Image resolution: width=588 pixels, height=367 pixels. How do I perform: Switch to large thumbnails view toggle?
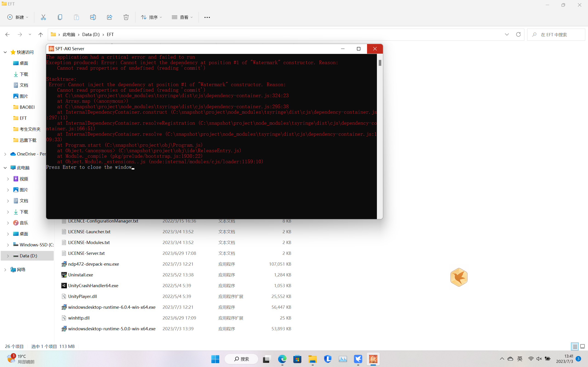582,346
